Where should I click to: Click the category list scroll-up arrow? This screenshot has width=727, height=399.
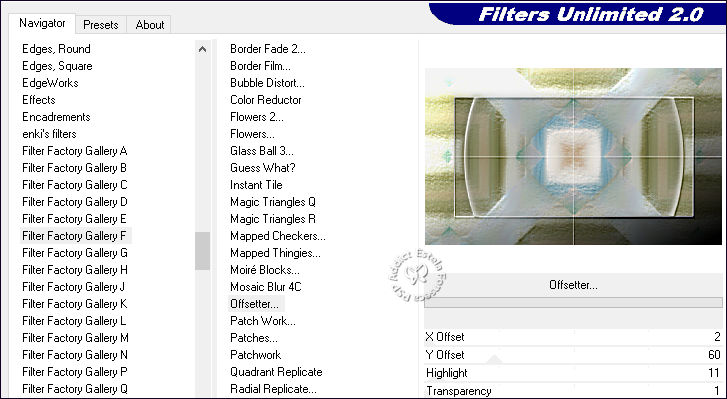(x=202, y=49)
